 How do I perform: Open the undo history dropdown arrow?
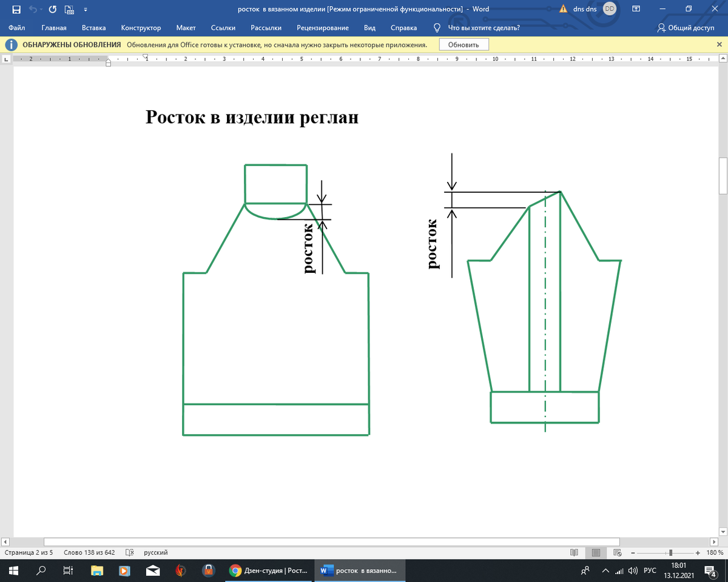(41, 10)
